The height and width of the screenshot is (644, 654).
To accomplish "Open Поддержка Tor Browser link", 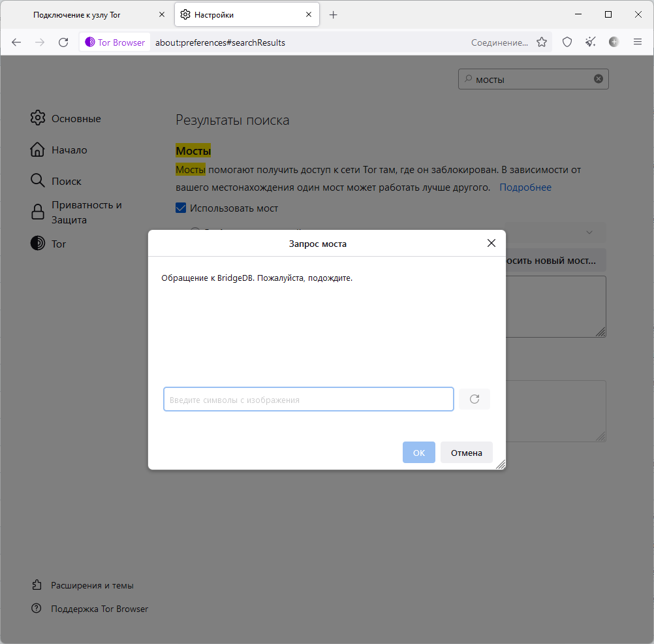I will point(89,609).
